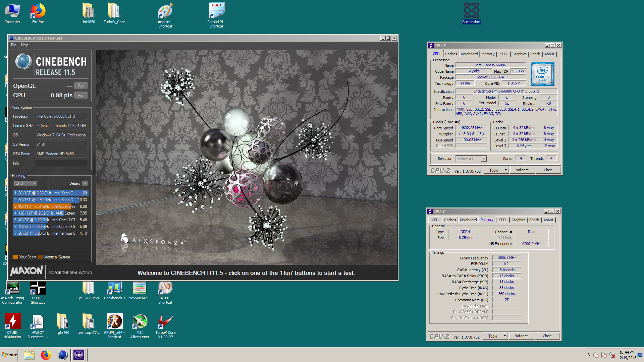
Task: Click the DRAM Frequency 1600.1 MHz value
Action: 506,258
